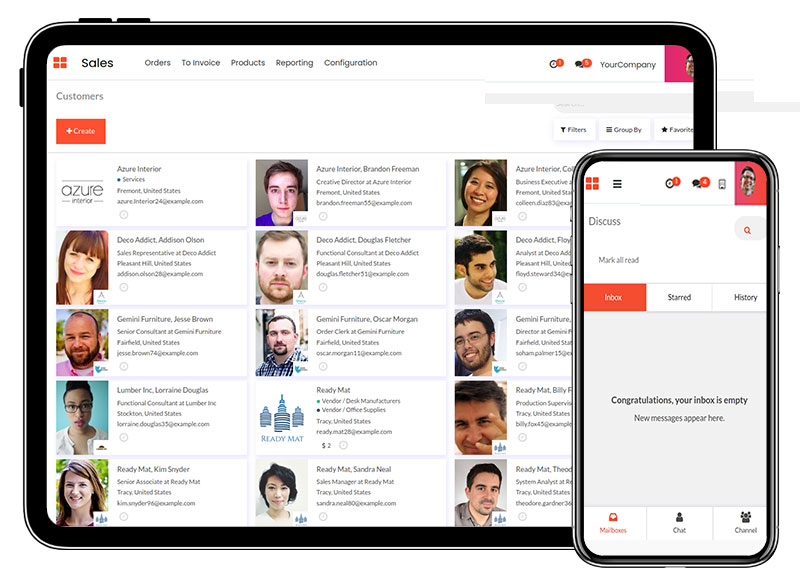Viewport: 800px width, 584px height.
Task: Switch to the Starred tab on phone
Action: pyautogui.click(x=679, y=297)
